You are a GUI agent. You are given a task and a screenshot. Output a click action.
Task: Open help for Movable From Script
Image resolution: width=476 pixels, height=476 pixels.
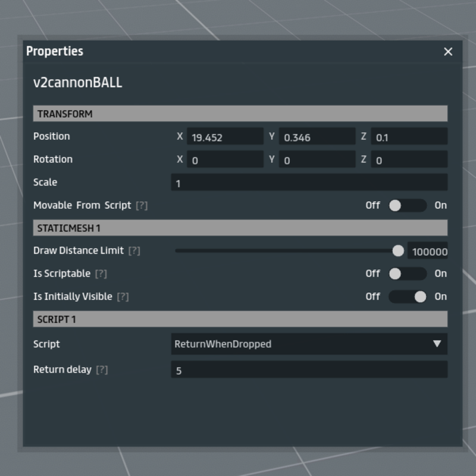[141, 205]
